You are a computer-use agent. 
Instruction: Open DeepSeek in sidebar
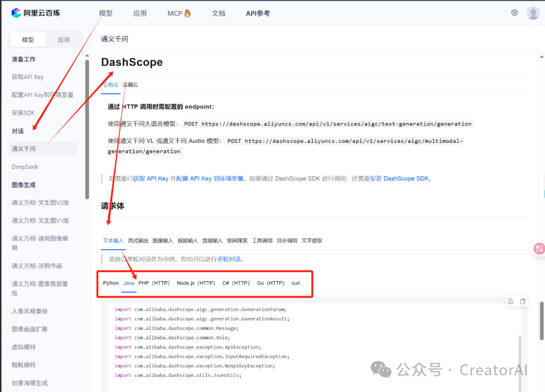click(25, 167)
